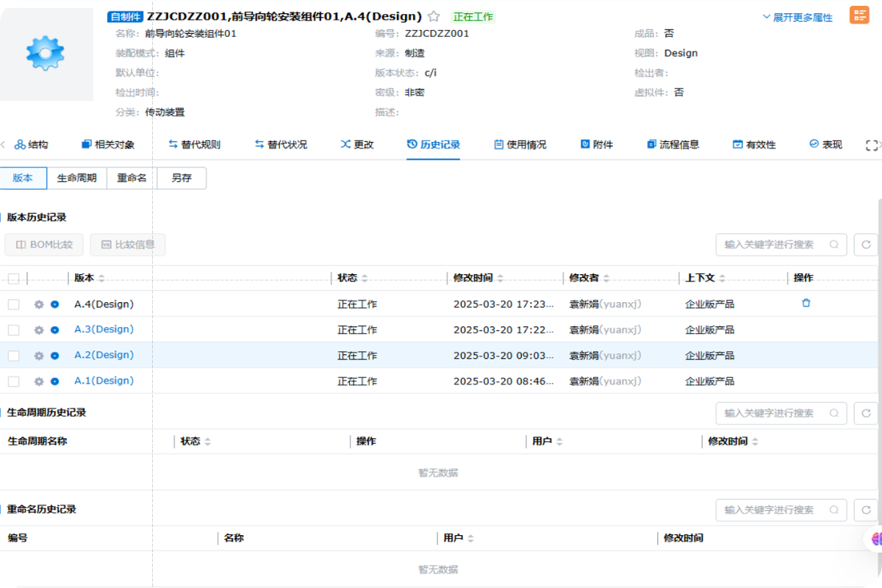Switch to the 附件 tab
The height and width of the screenshot is (588, 882).
click(x=596, y=145)
